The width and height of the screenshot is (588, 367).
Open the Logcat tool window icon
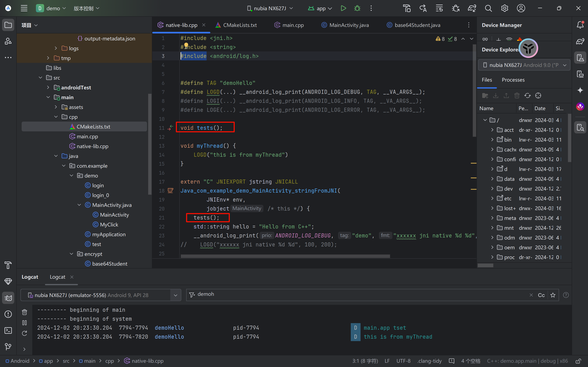(x=8, y=298)
